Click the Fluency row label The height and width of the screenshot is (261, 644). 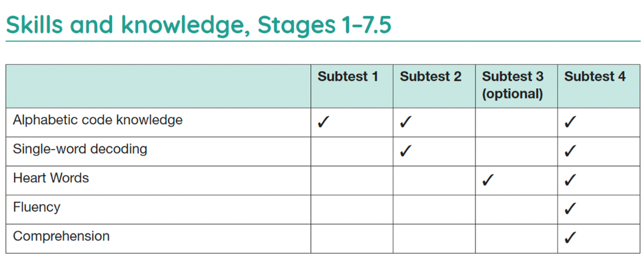point(37,207)
